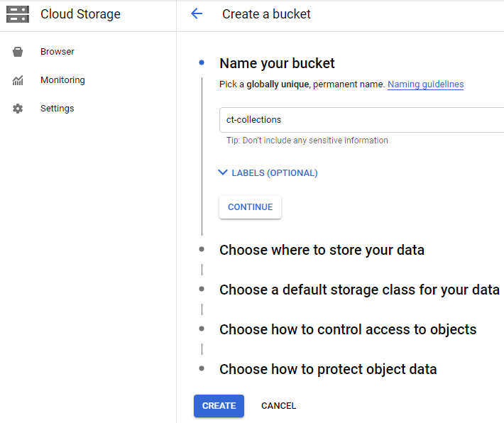Open the Settings menu item

pyautogui.click(x=57, y=109)
